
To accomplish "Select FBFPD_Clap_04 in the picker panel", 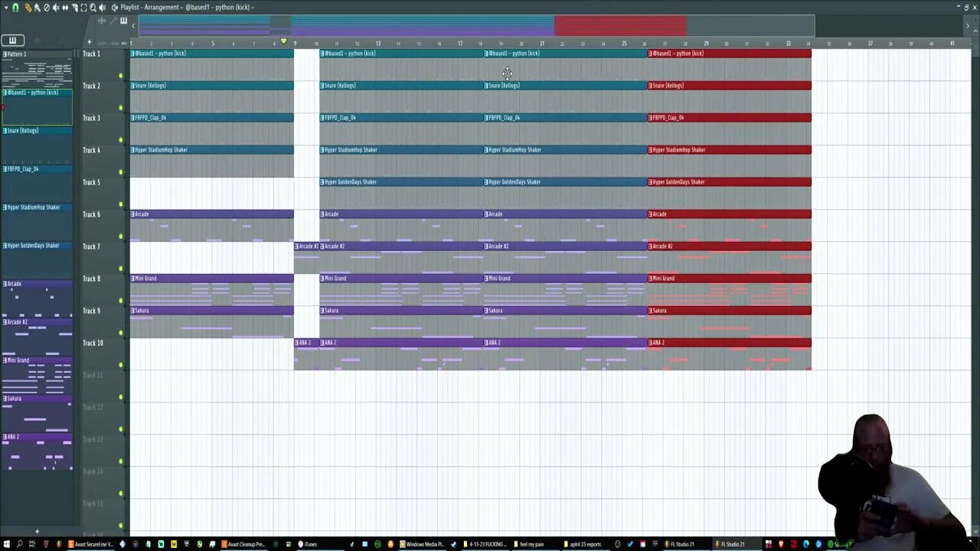I will click(x=37, y=184).
